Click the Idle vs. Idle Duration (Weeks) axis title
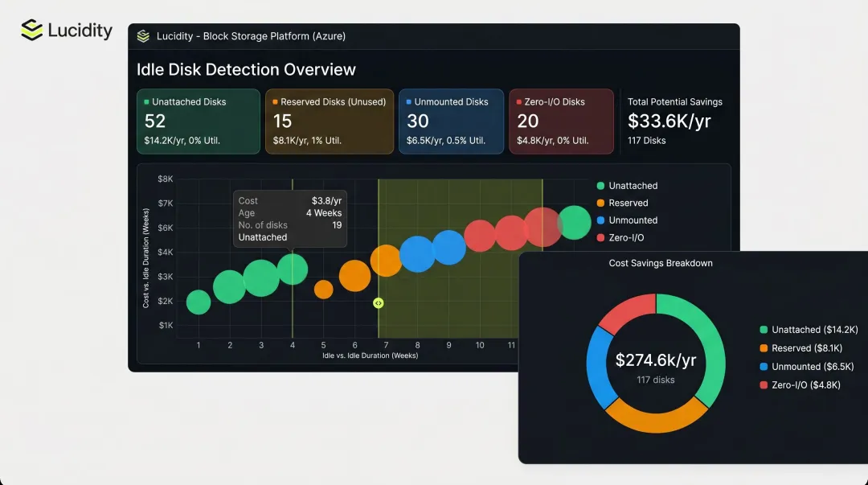 point(371,356)
